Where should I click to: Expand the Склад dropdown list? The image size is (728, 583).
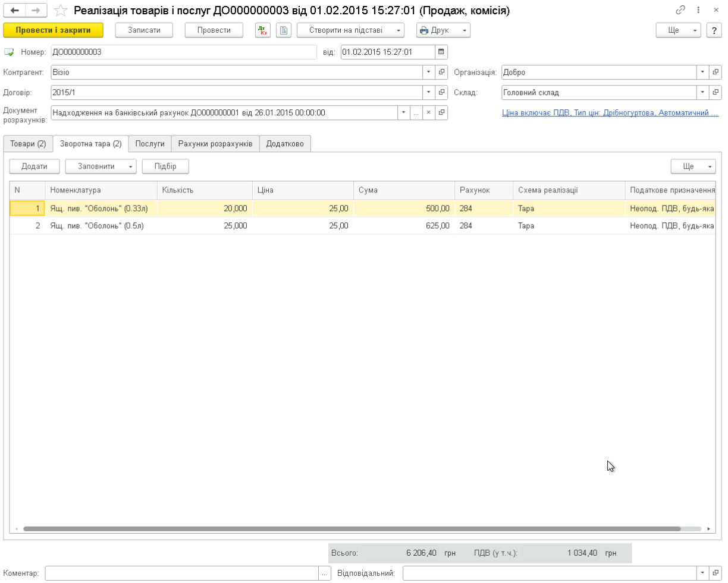click(702, 93)
